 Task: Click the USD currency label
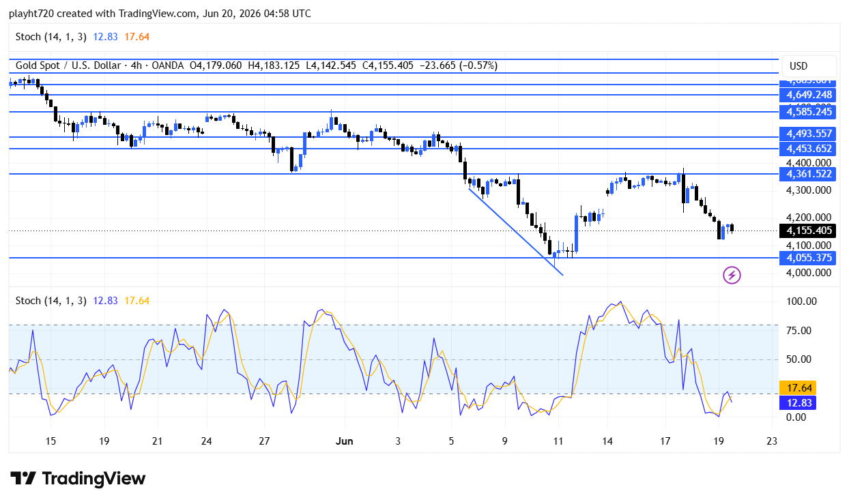click(798, 66)
